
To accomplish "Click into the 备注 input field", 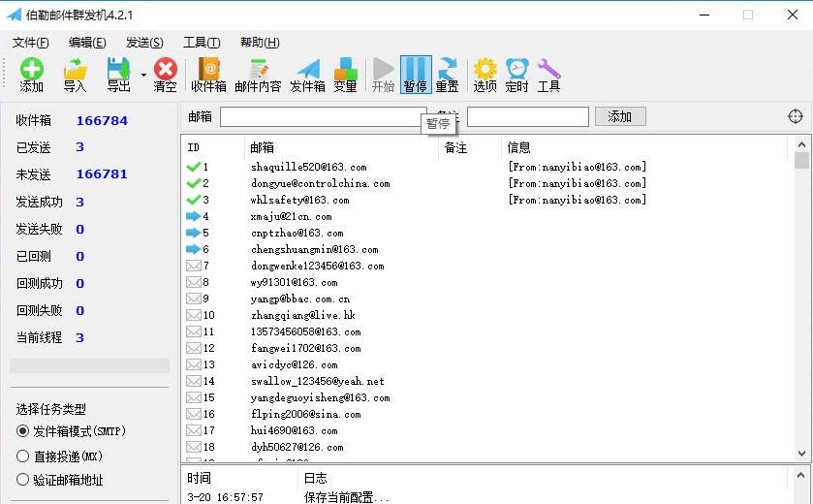I will 528,116.
